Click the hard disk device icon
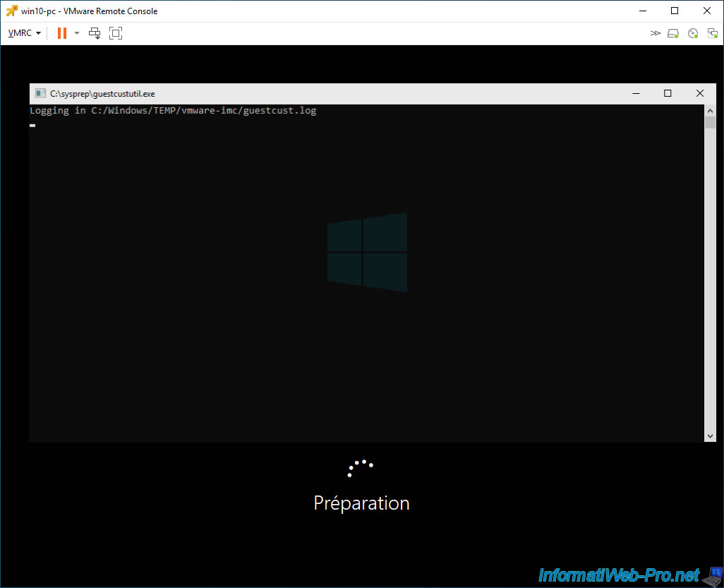 click(673, 33)
